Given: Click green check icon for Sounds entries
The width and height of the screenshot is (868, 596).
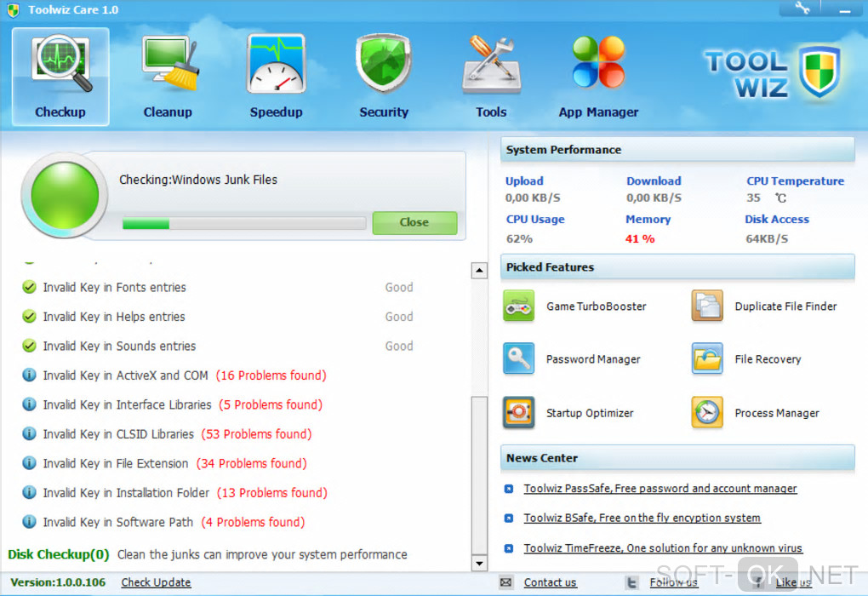Looking at the screenshot, I should point(29,346).
